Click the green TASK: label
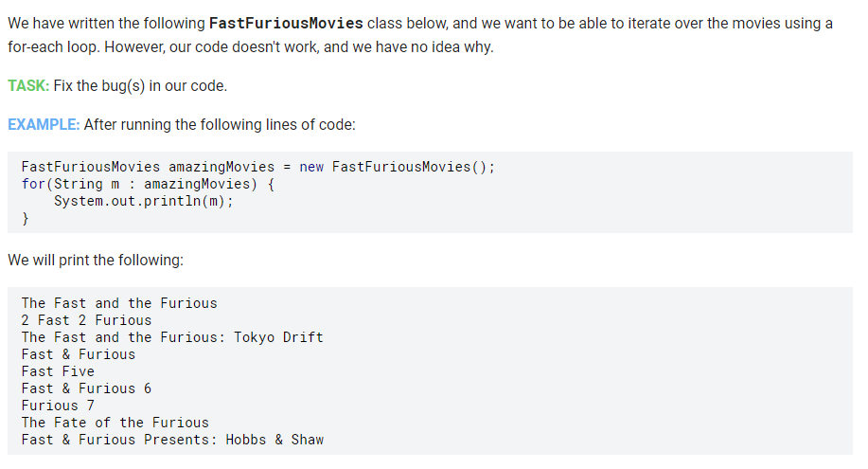The image size is (868, 469). [x=28, y=86]
